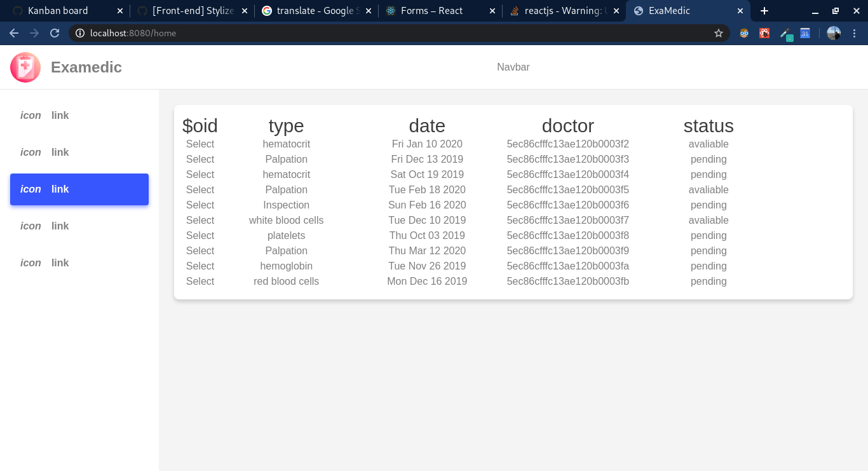Click Select in the white blood cells row
Image resolution: width=868 pixels, height=471 pixels.
(200, 221)
